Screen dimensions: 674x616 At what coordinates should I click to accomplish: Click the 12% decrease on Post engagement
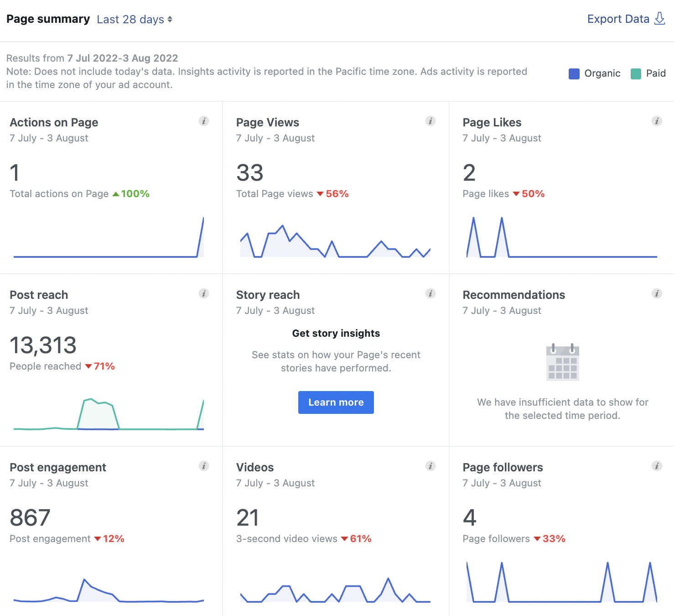(x=109, y=538)
